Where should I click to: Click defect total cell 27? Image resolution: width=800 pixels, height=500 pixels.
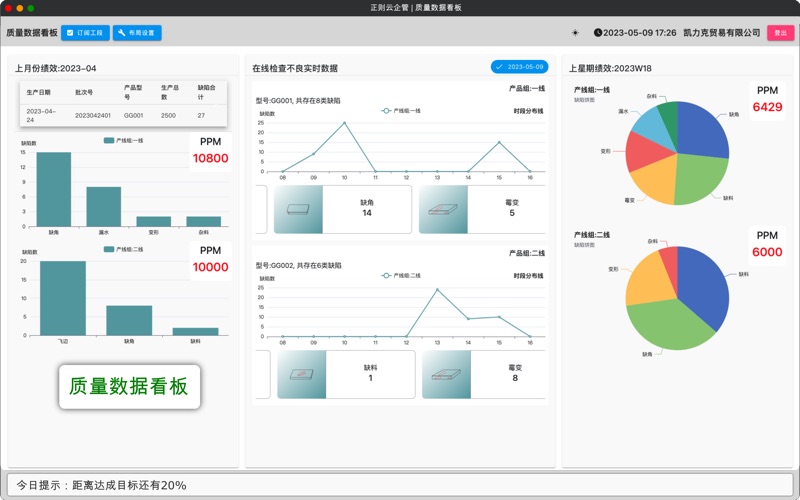(201, 115)
